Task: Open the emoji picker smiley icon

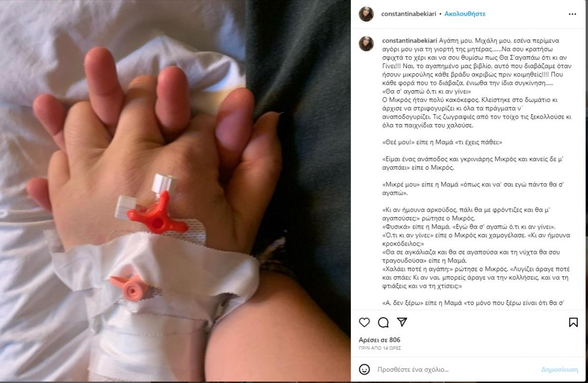Action: click(x=364, y=369)
